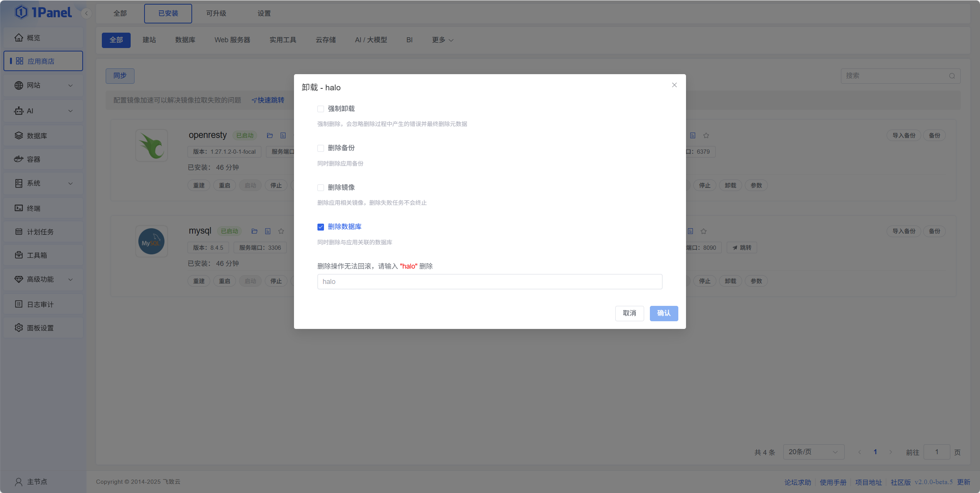Uncheck the 删除数据库 checkbox
This screenshot has height=493, width=980.
pos(321,227)
